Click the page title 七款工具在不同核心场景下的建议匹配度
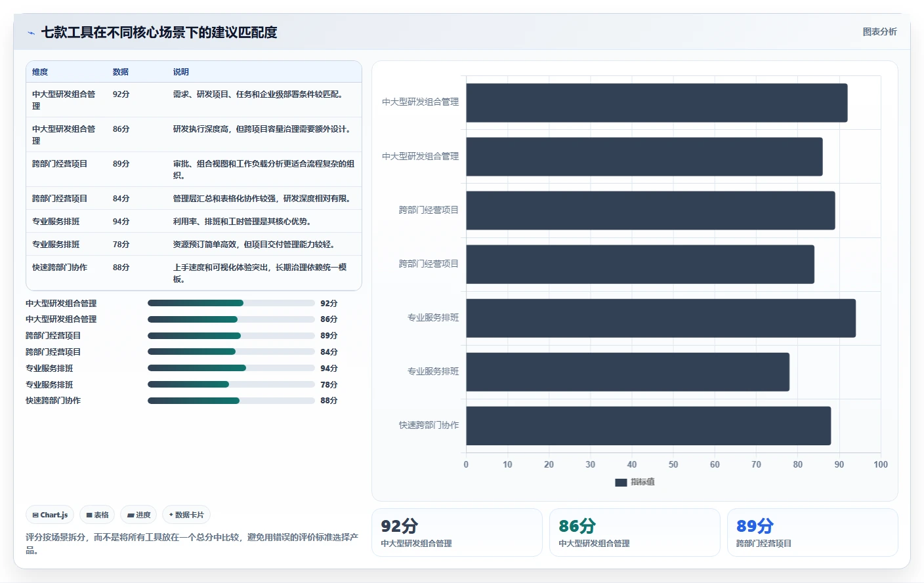The image size is (924, 583). coord(159,32)
